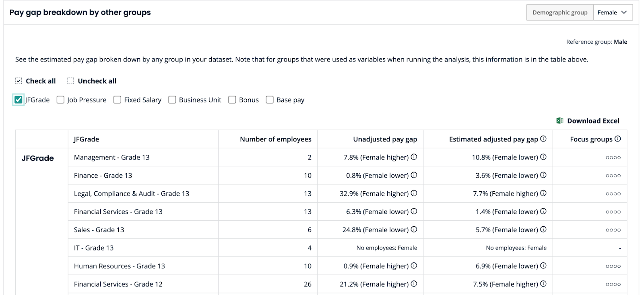The height and width of the screenshot is (295, 644).
Task: Click the Unadjusted pay gap column header
Action: tap(385, 139)
